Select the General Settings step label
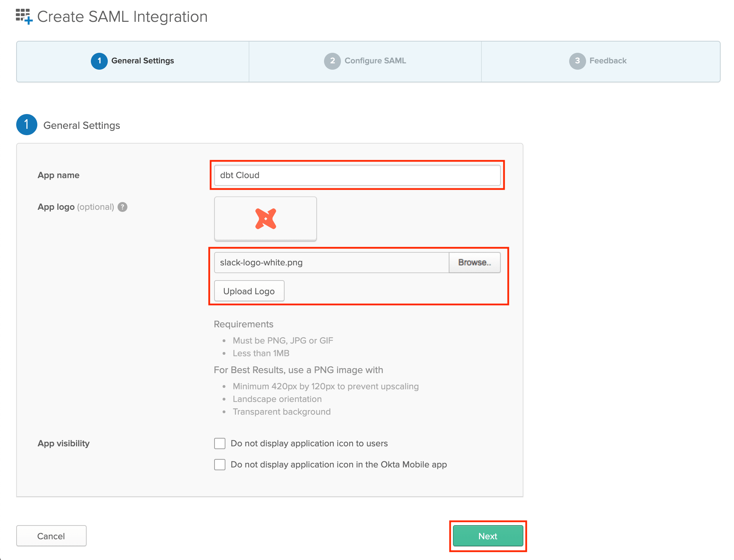Image resolution: width=734 pixels, height=560 pixels. (143, 61)
